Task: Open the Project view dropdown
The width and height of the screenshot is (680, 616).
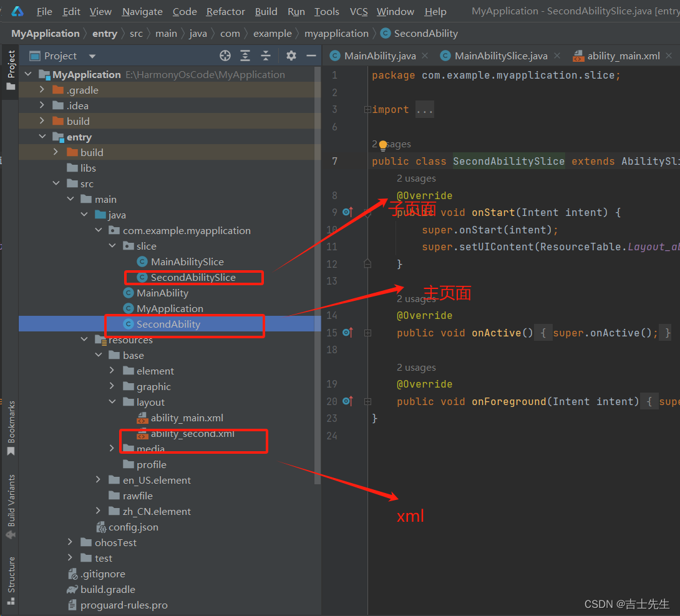Action: point(92,56)
